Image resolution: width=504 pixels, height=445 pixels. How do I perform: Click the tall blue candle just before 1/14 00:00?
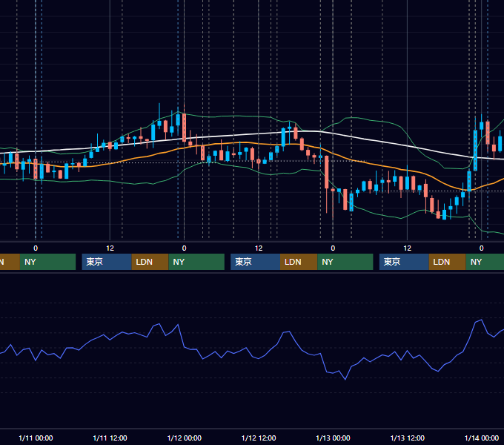point(475,150)
